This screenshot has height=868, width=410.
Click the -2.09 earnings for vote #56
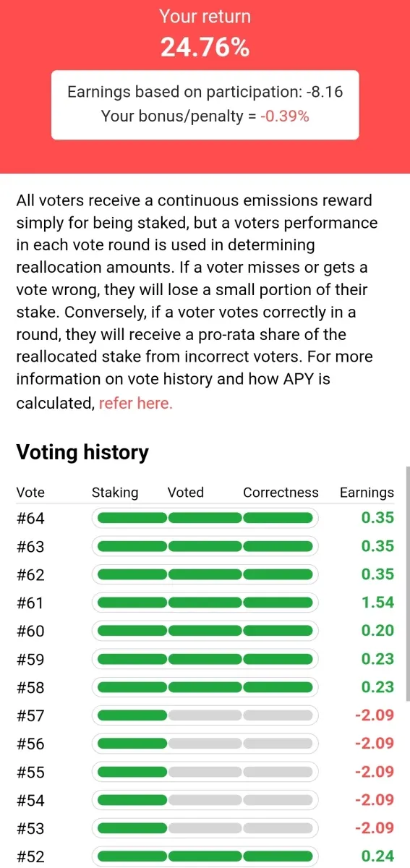pos(375,744)
